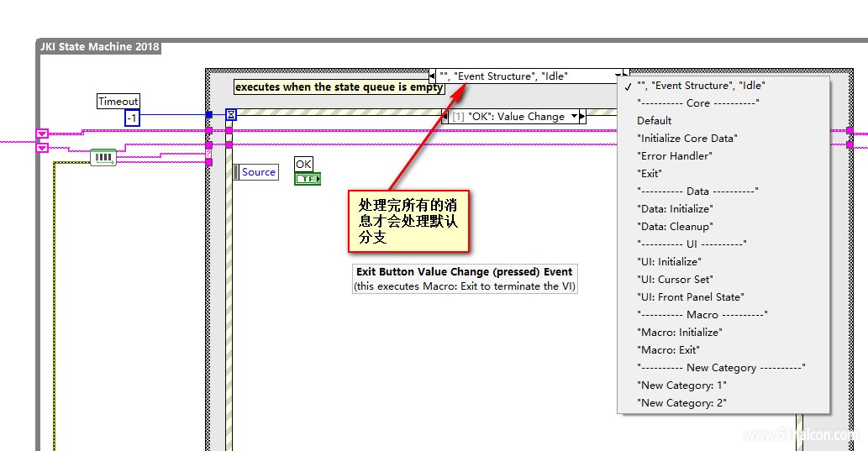Select the yellow Chinese annotation note
This screenshot has height=451, width=868.
point(408,221)
